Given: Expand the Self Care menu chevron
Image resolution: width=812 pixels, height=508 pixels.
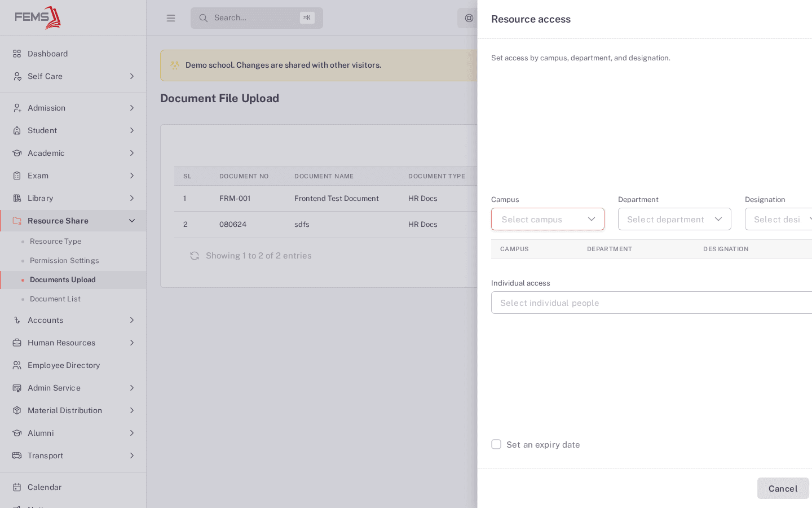Looking at the screenshot, I should point(132,76).
